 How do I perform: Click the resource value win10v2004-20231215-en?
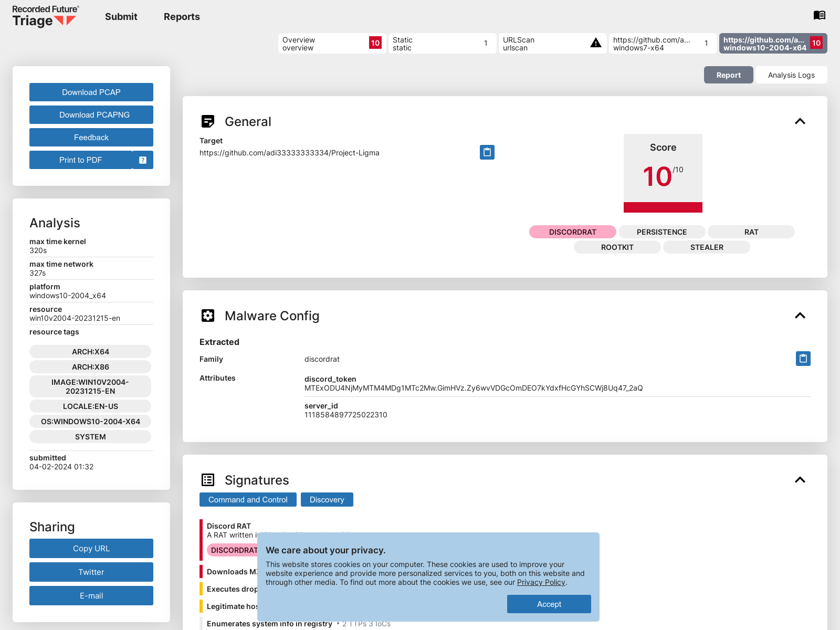[75, 318]
